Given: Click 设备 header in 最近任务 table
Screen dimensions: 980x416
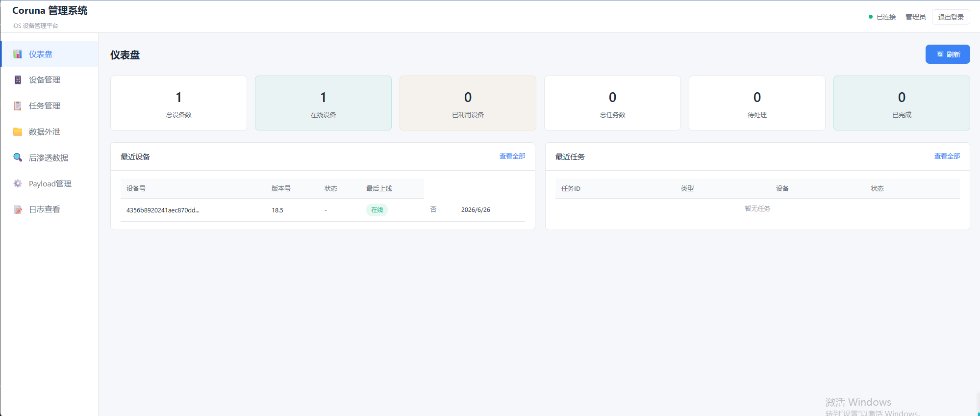Looking at the screenshot, I should (x=782, y=188).
